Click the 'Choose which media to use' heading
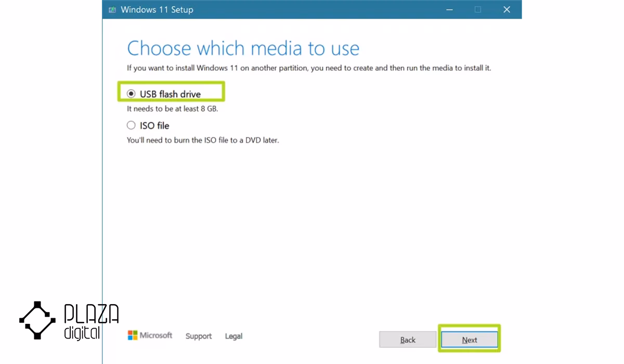Viewport: 624px width, 364px height. coord(243,48)
